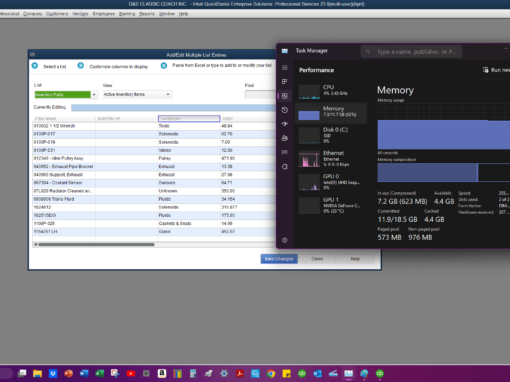510x382 pixels.
Task: Click the Close button in Add/Edit dialog
Action: [x=317, y=259]
